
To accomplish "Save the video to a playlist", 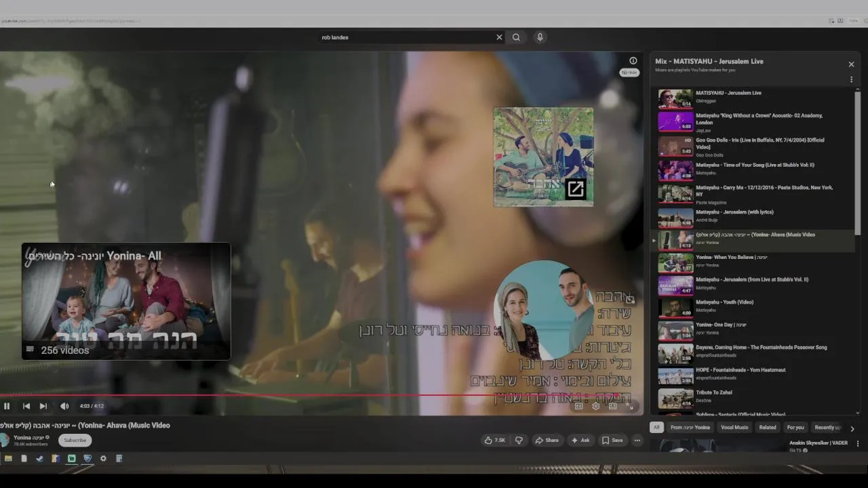I will tap(612, 441).
